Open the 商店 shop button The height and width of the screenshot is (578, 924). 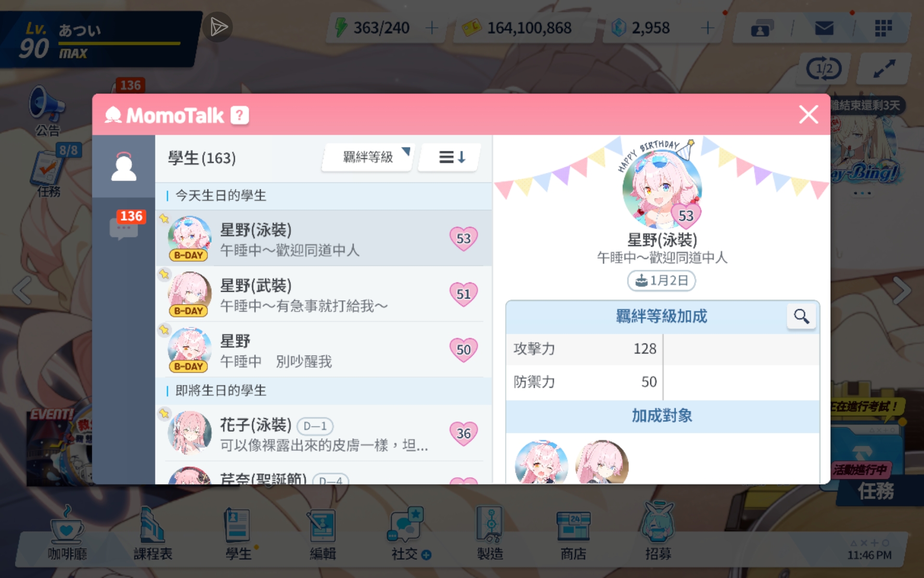(x=573, y=534)
